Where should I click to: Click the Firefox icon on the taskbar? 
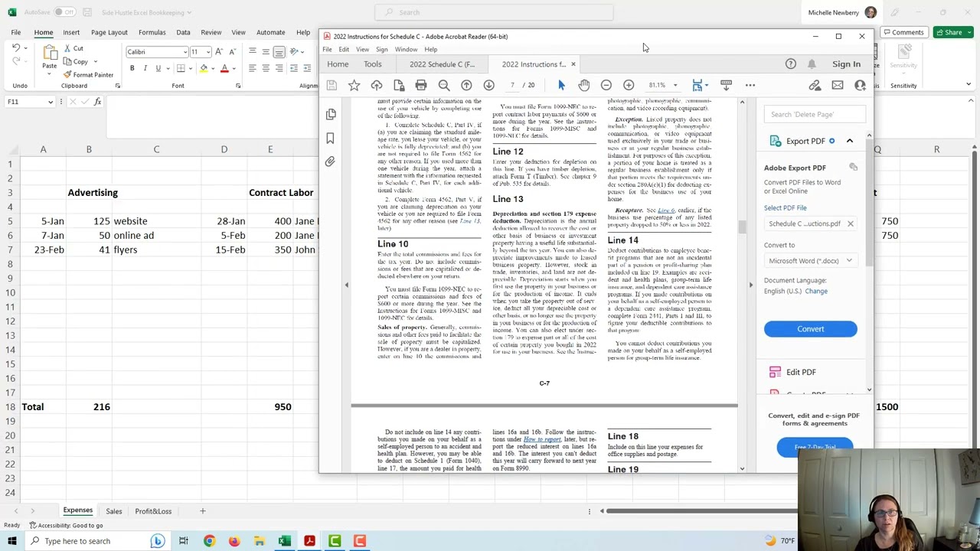pyautogui.click(x=234, y=541)
